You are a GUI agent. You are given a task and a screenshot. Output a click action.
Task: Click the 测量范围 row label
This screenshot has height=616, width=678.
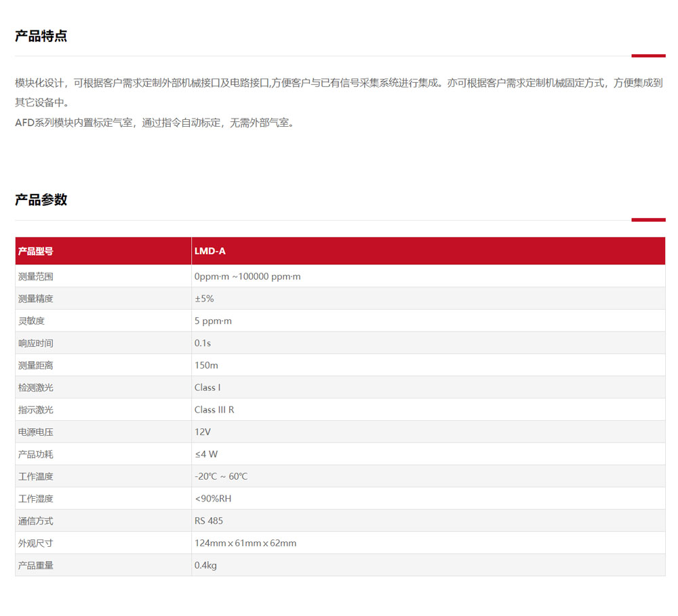click(36, 276)
